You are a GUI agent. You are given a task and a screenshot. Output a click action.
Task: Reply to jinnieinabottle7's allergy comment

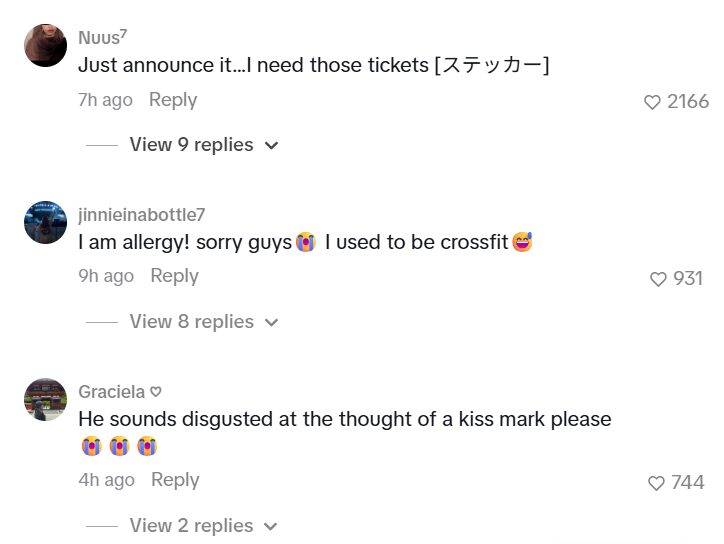point(174,276)
